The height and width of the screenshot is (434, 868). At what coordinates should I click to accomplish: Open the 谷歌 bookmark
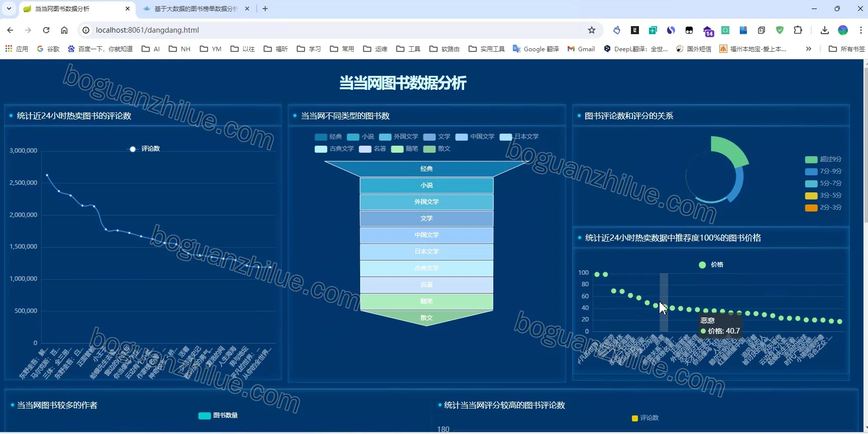(48, 49)
